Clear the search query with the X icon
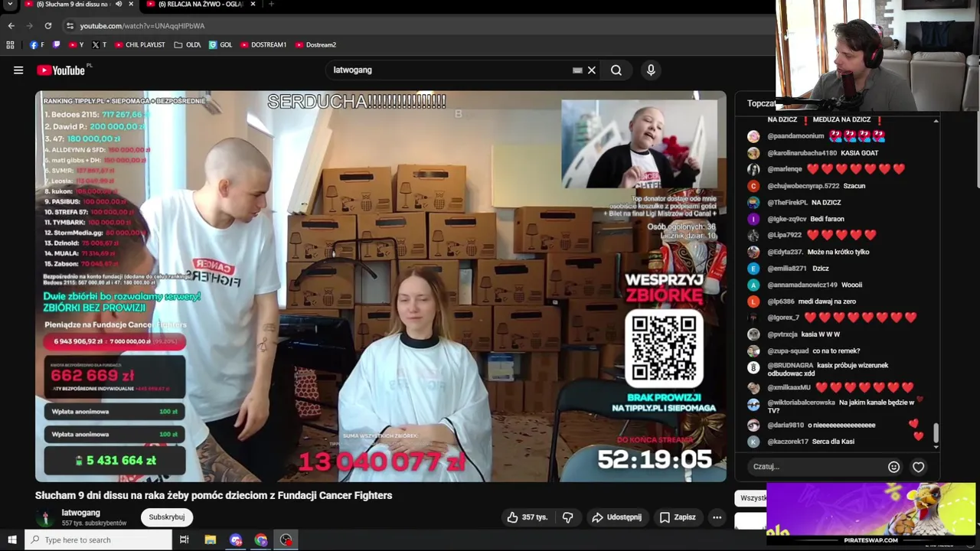The image size is (980, 551). point(592,70)
